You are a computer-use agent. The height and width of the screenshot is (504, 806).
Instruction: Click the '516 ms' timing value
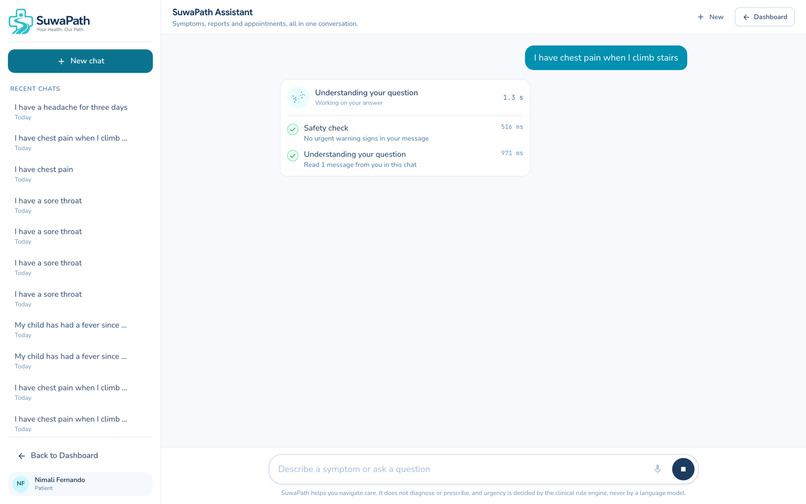click(x=512, y=127)
